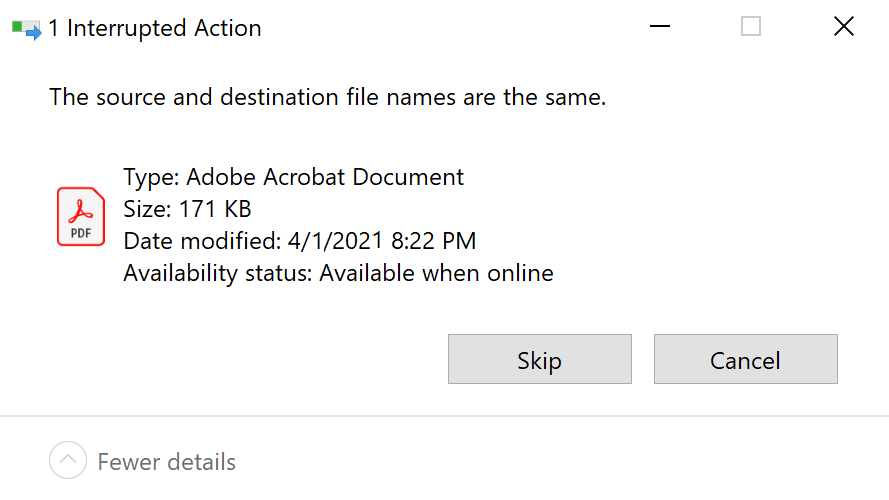Click the "Type:" label text
Image resolution: width=889 pixels, height=500 pixels.
[x=151, y=178]
